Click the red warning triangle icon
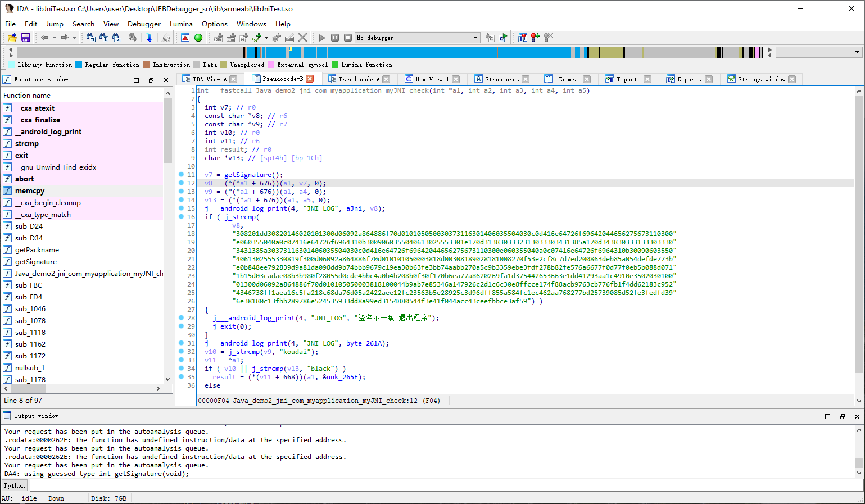This screenshot has width=865, height=504. pyautogui.click(x=185, y=38)
